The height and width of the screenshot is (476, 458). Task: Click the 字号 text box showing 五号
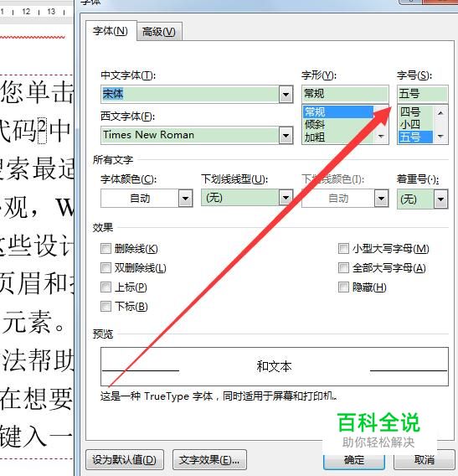coord(423,94)
